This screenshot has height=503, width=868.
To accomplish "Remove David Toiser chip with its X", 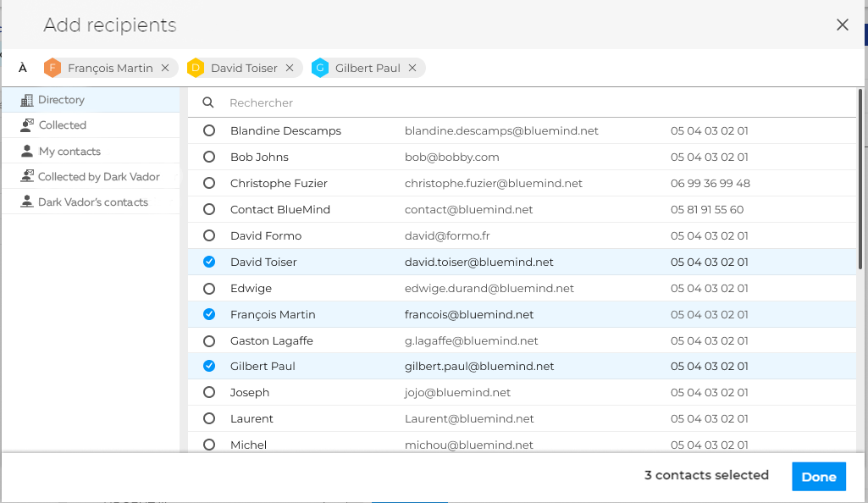I will pyautogui.click(x=290, y=69).
